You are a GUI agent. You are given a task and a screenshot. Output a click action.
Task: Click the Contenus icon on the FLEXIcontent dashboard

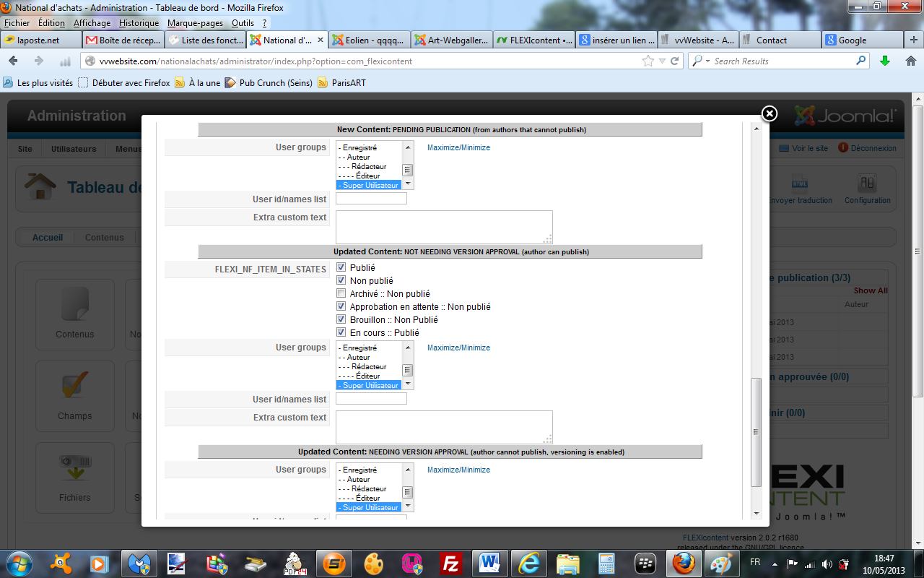click(75, 314)
